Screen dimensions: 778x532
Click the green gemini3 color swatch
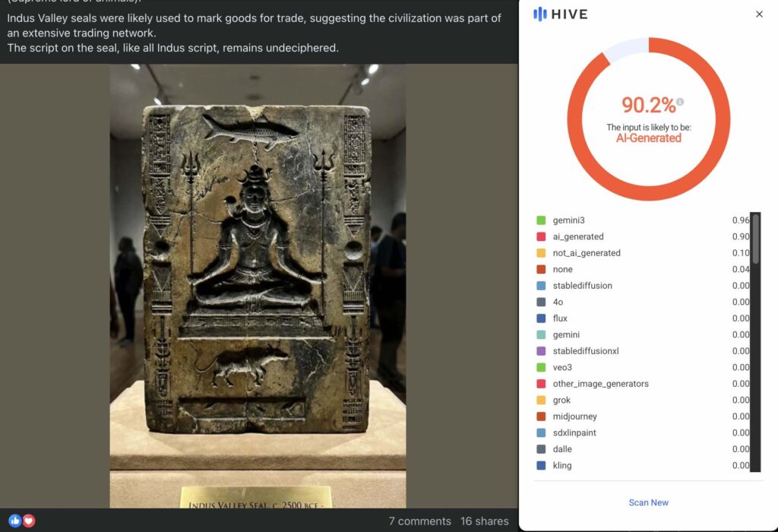(x=541, y=220)
